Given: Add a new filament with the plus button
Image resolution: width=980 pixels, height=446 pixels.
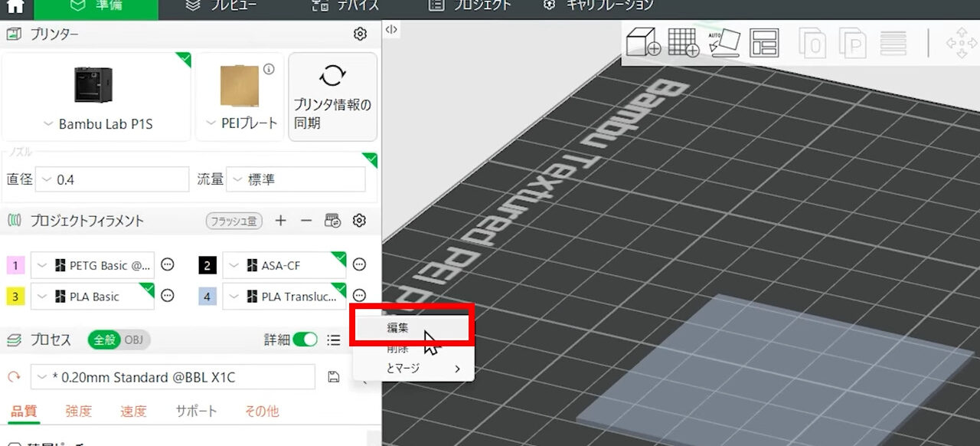Looking at the screenshot, I should (x=281, y=221).
